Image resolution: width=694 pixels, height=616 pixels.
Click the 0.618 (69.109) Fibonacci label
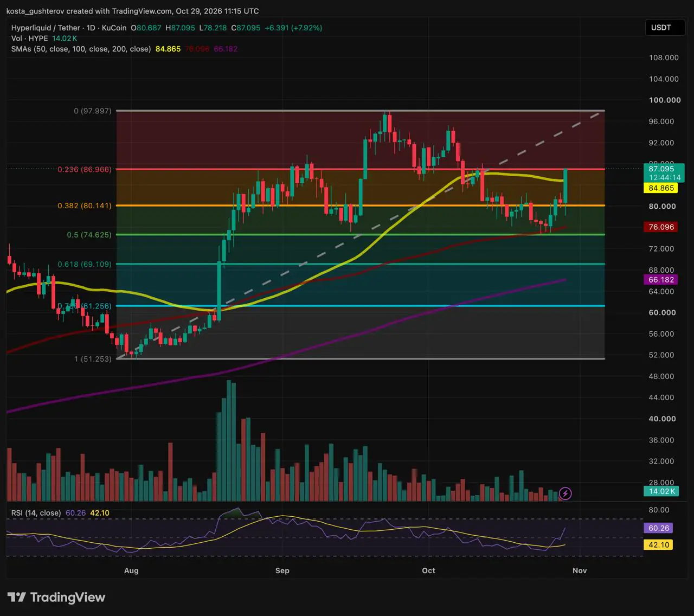85,265
